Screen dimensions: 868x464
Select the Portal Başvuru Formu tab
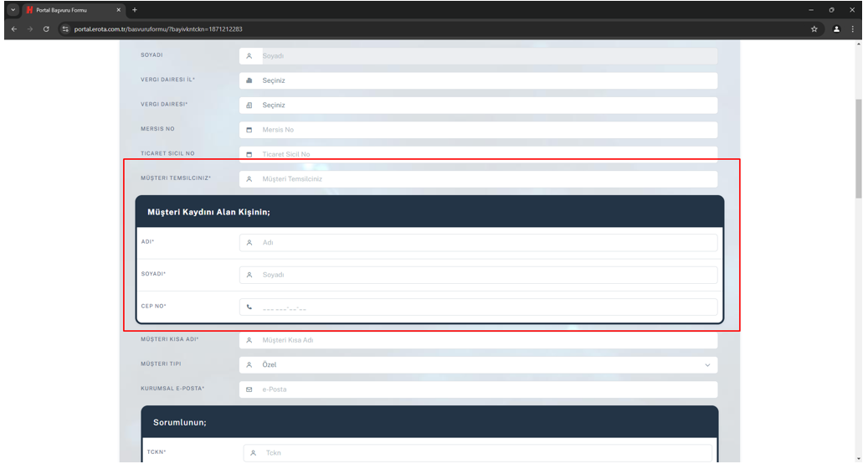click(67, 9)
